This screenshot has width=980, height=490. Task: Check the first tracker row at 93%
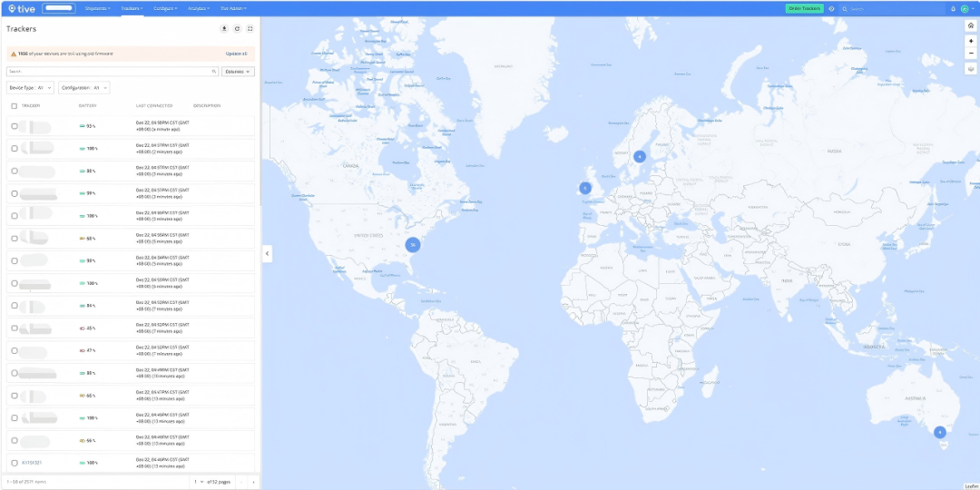[15, 126]
